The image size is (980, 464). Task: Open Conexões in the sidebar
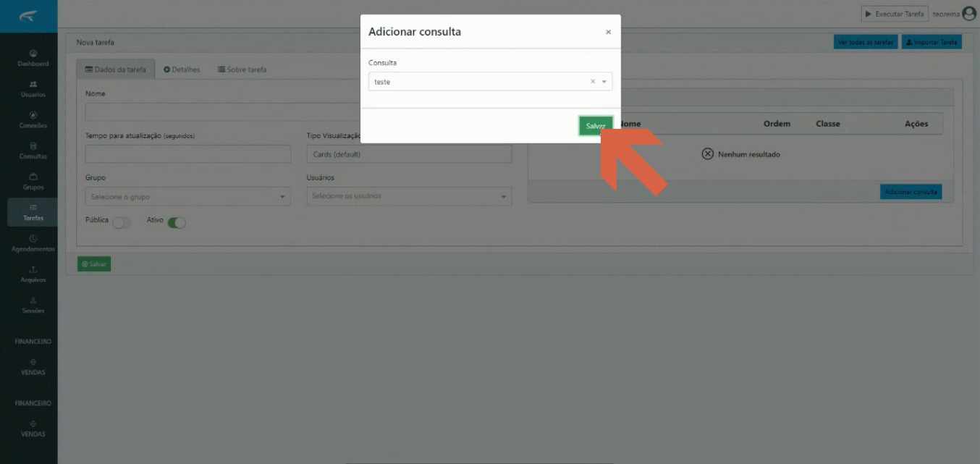33,120
